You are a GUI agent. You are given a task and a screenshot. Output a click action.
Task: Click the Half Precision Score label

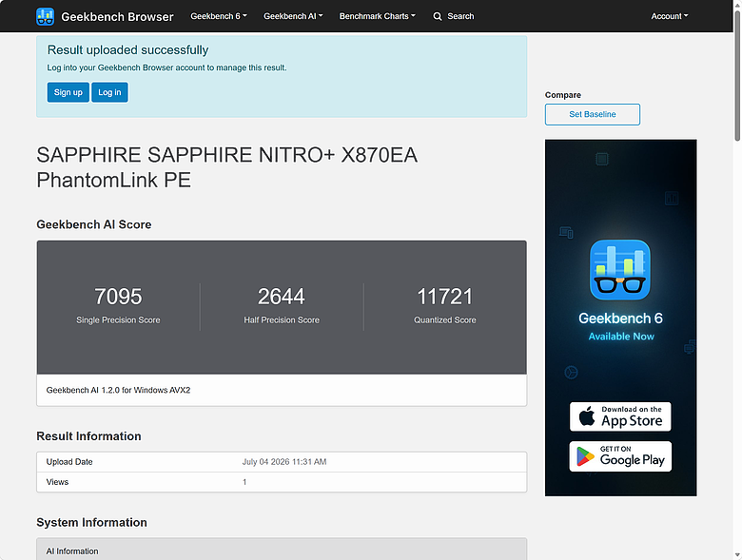[282, 320]
